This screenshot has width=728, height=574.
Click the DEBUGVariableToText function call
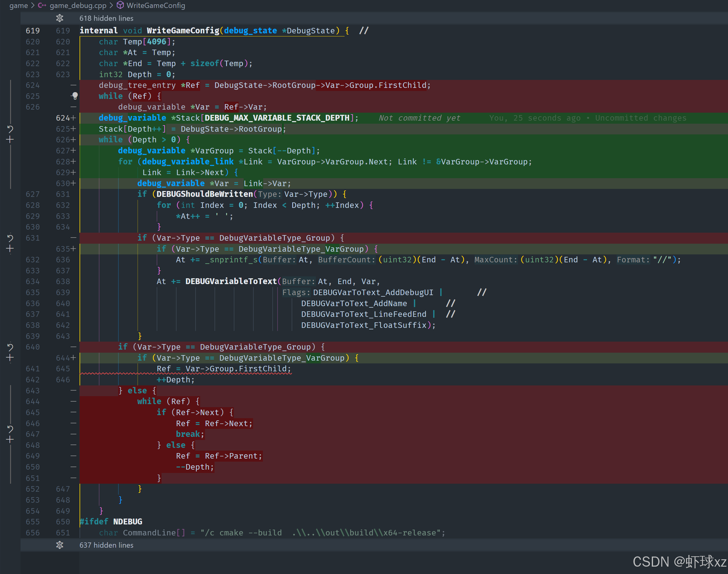tap(231, 281)
